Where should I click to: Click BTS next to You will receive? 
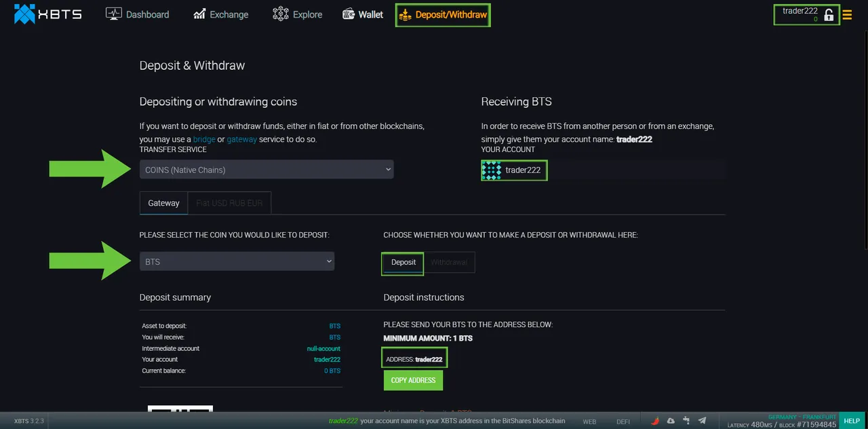(x=335, y=337)
